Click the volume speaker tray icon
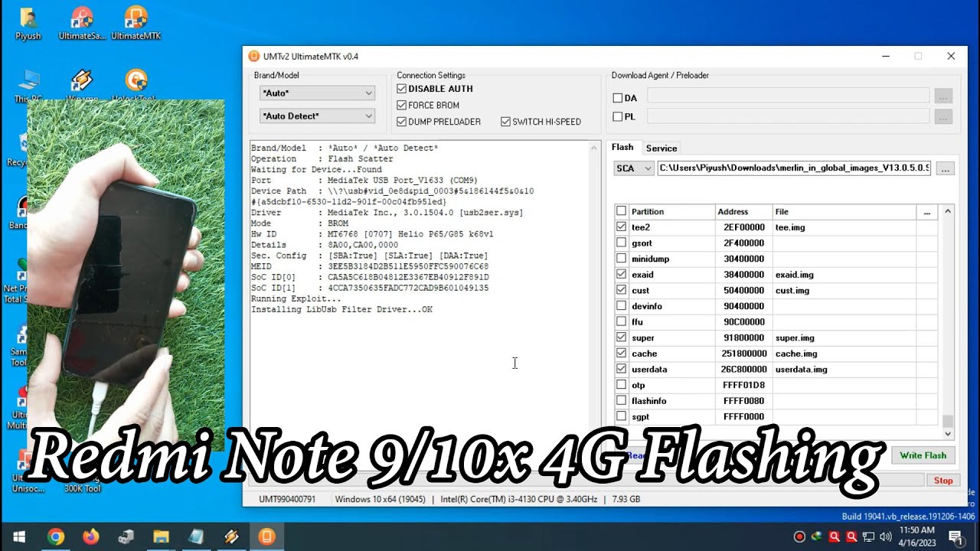The height and width of the screenshot is (551, 980). [x=886, y=536]
